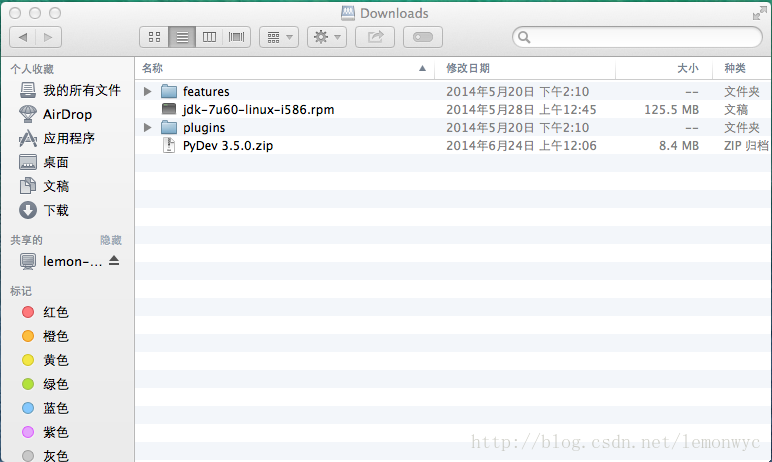
Task: Sort by the 修改日期 column header
Action: (x=525, y=68)
